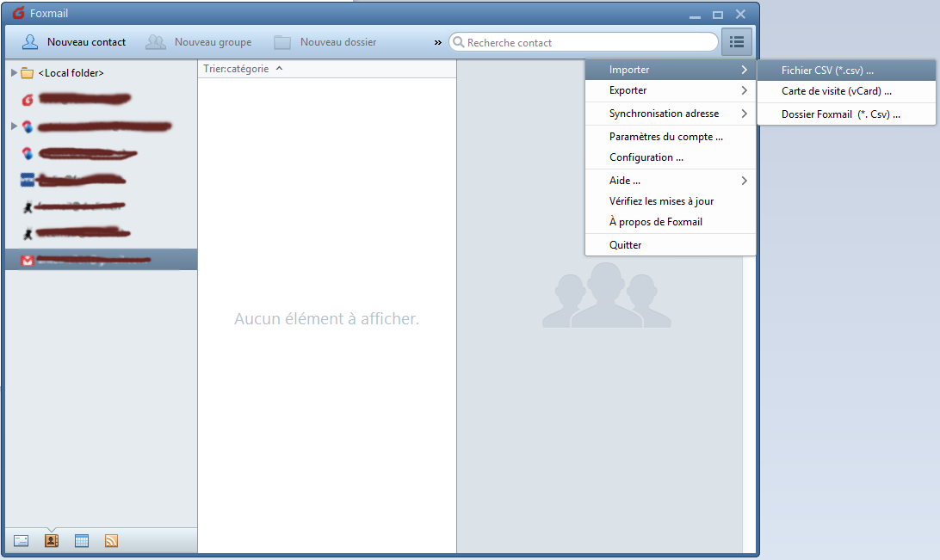Screen dimensions: 940x560
Task: Open the hamburger main menu button
Action: tap(737, 42)
